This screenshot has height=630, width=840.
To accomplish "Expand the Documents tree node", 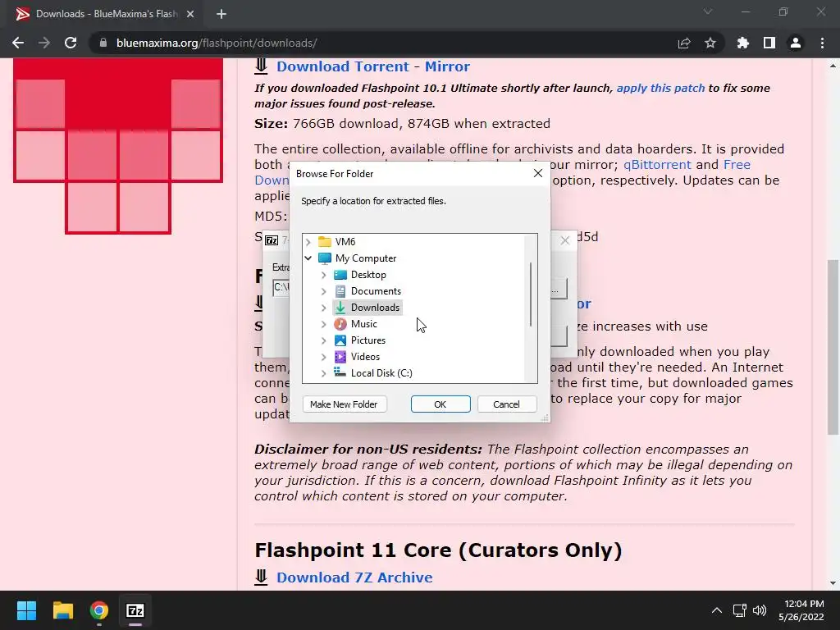I will click(323, 291).
